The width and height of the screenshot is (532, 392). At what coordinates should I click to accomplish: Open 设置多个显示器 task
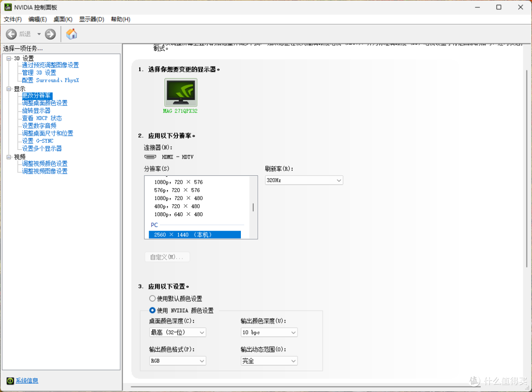tap(42, 149)
